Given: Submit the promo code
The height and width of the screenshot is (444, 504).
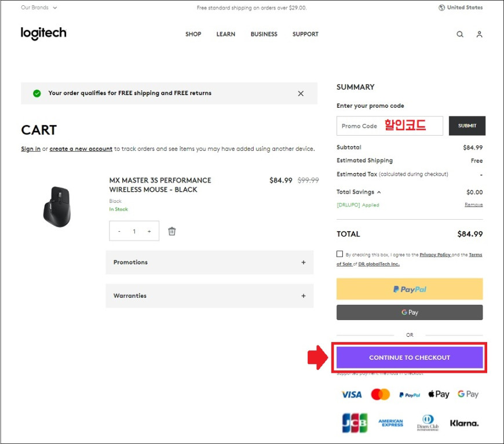Looking at the screenshot, I should pos(467,126).
